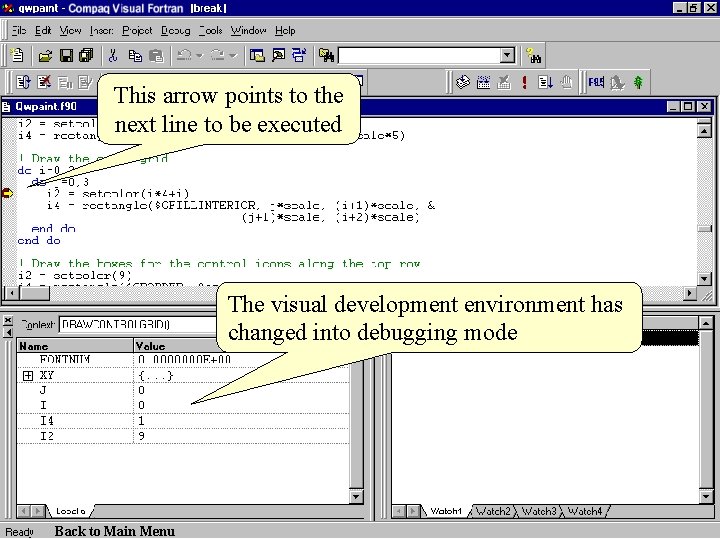This screenshot has width=720, height=540.
Task: Open the Insert menu
Action: pos(101,31)
